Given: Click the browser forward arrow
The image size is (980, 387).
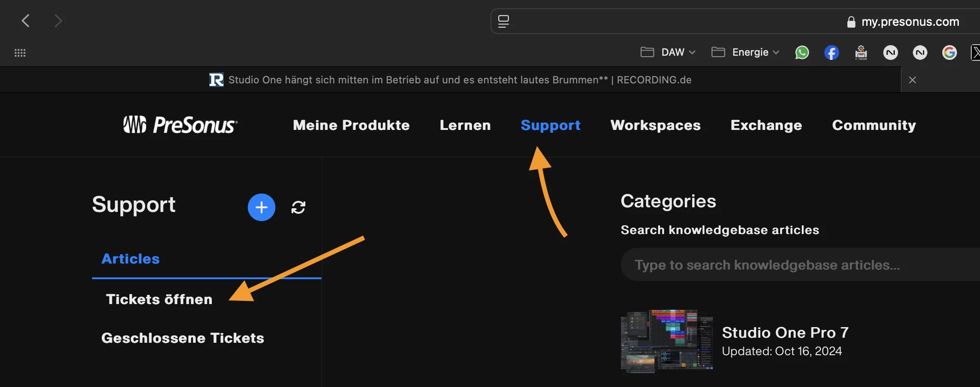Looking at the screenshot, I should (x=58, y=21).
